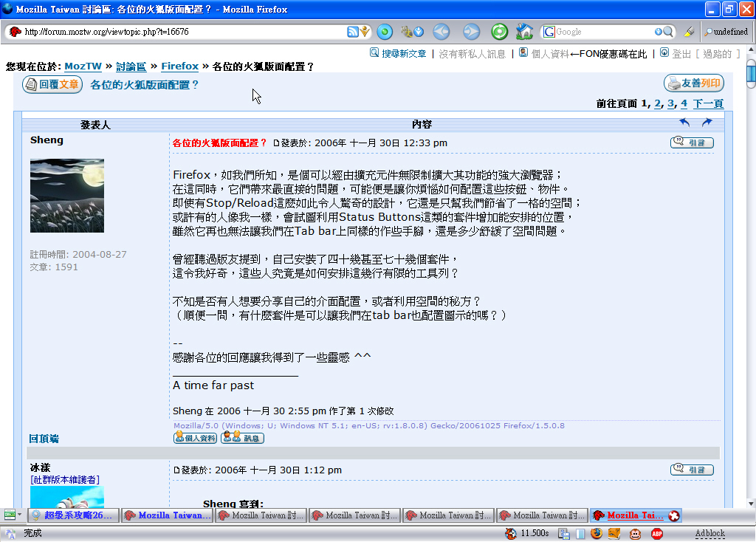Click the Firefox globe icon in status bar

[x=597, y=533]
